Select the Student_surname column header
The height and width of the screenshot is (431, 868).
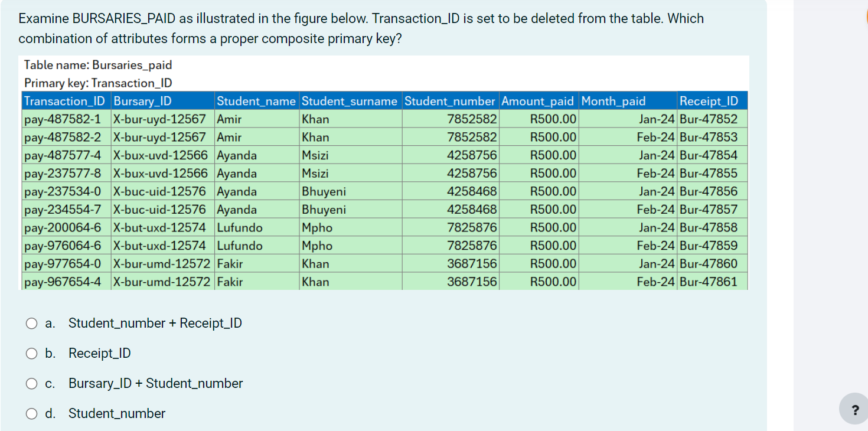pyautogui.click(x=350, y=101)
